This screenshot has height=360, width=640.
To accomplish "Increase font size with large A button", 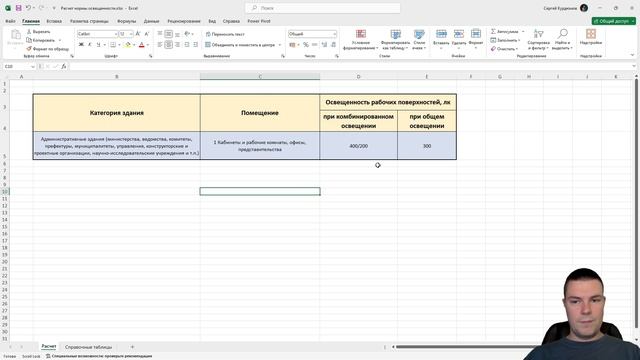I will click(138, 34).
